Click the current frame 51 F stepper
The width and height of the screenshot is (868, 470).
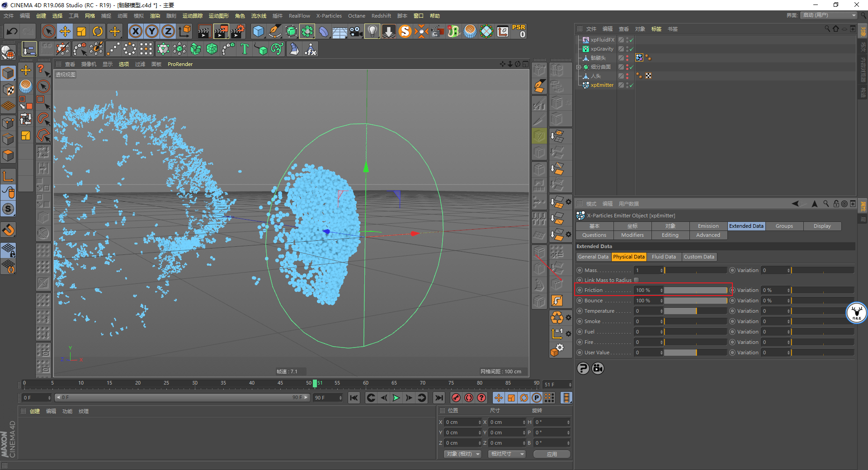(x=570, y=385)
